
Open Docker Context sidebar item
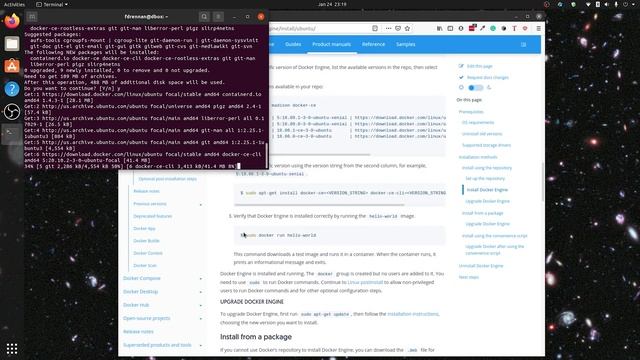[148, 253]
